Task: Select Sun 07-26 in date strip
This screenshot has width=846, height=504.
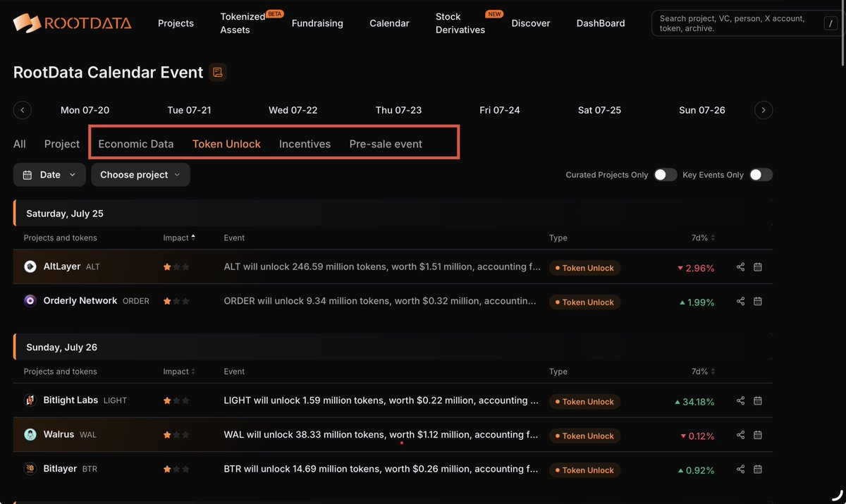Action: (x=701, y=110)
